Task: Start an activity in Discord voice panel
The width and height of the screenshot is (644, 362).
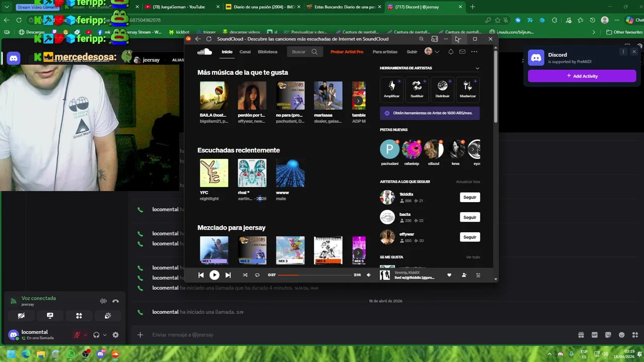Action: (79, 316)
